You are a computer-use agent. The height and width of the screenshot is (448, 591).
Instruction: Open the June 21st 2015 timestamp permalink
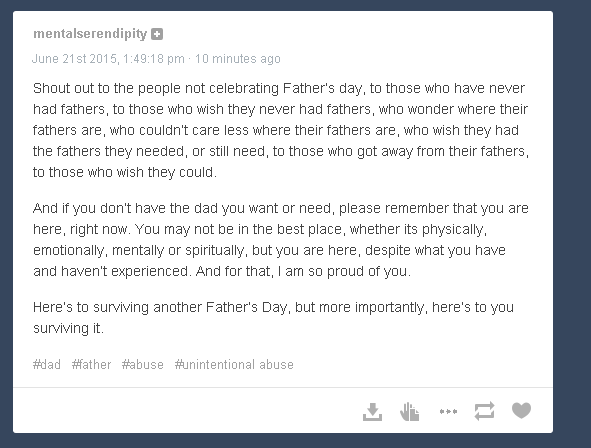(108, 59)
